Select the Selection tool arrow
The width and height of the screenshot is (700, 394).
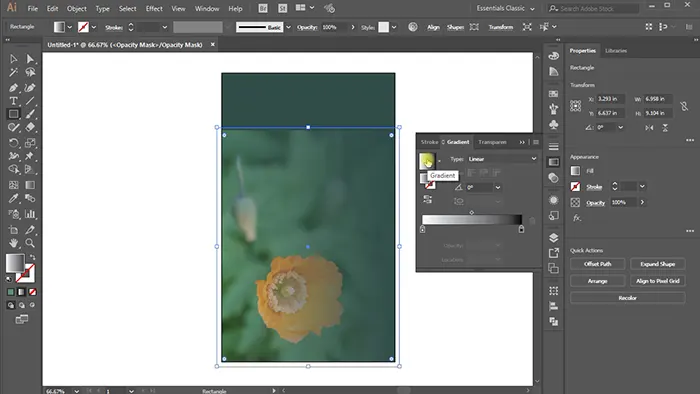pos(13,59)
